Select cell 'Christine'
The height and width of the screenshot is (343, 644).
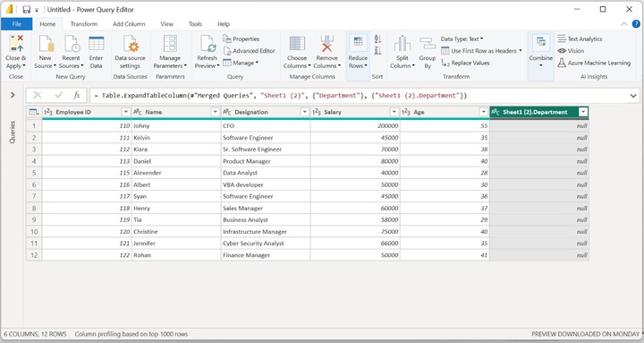click(176, 232)
